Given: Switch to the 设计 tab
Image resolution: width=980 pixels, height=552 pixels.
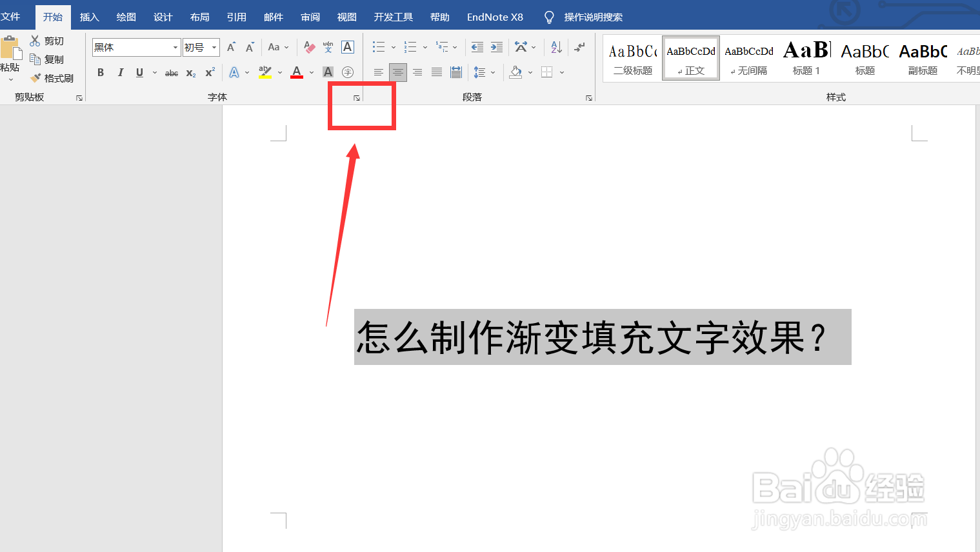Looking at the screenshot, I should coord(163,17).
